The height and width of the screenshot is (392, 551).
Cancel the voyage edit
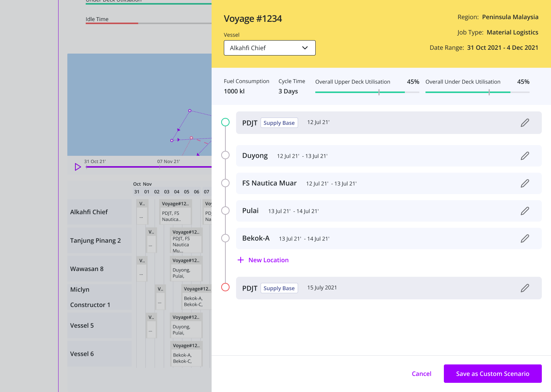(421, 374)
